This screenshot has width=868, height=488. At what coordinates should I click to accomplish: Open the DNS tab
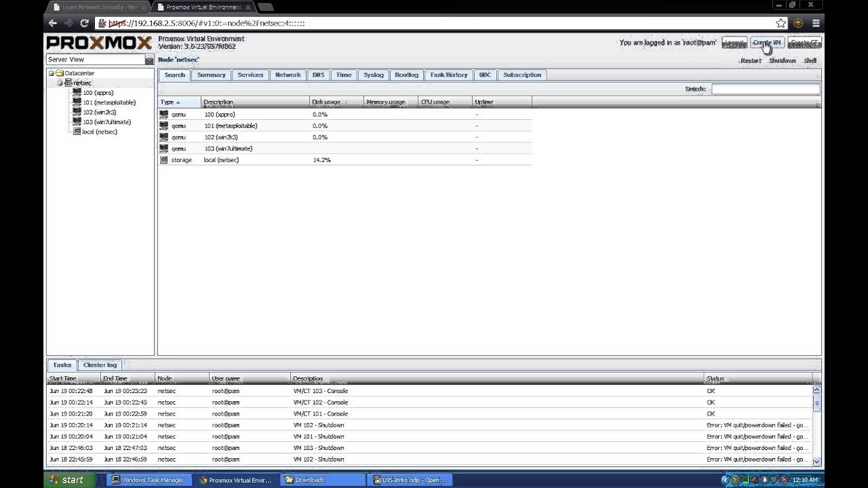[318, 75]
